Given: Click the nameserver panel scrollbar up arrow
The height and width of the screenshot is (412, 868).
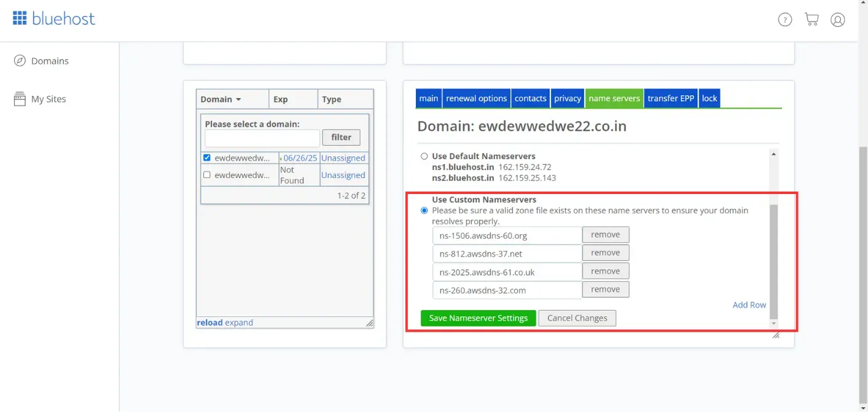Looking at the screenshot, I should pyautogui.click(x=773, y=154).
